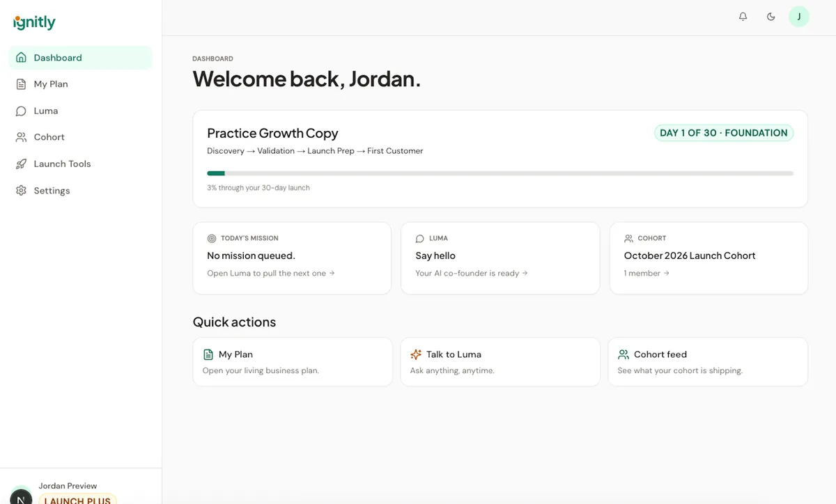Click the 'Day 1 of 30 · Foundation' badge

tap(724, 133)
